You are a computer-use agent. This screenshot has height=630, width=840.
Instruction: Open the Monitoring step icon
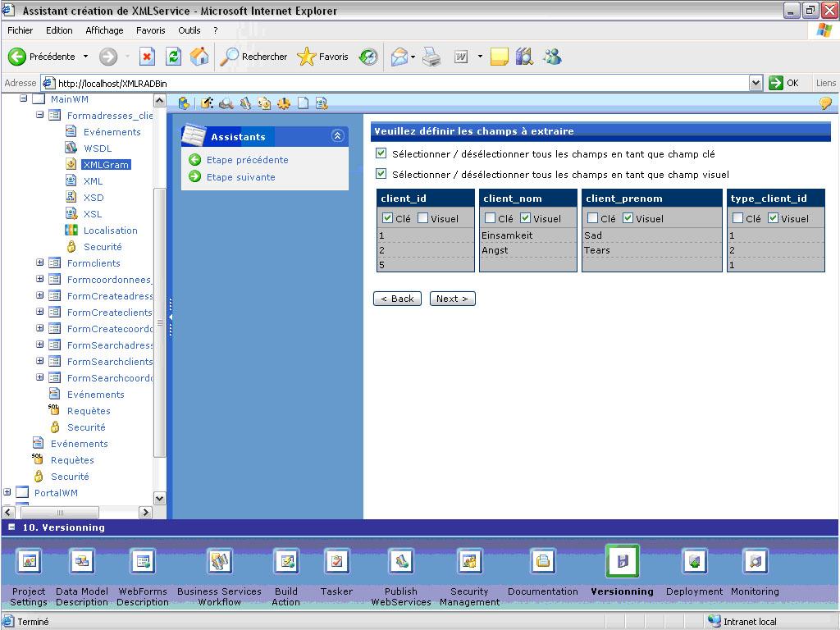point(755,562)
